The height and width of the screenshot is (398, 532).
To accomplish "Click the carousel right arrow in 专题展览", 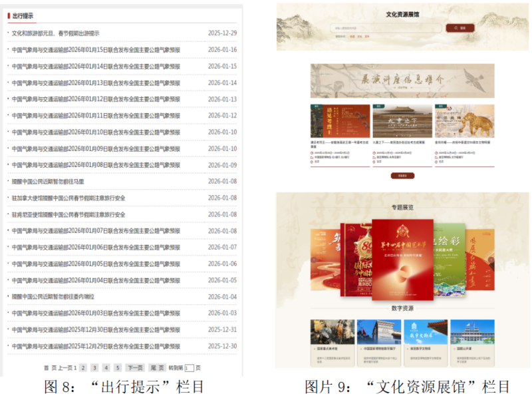I will [489, 260].
